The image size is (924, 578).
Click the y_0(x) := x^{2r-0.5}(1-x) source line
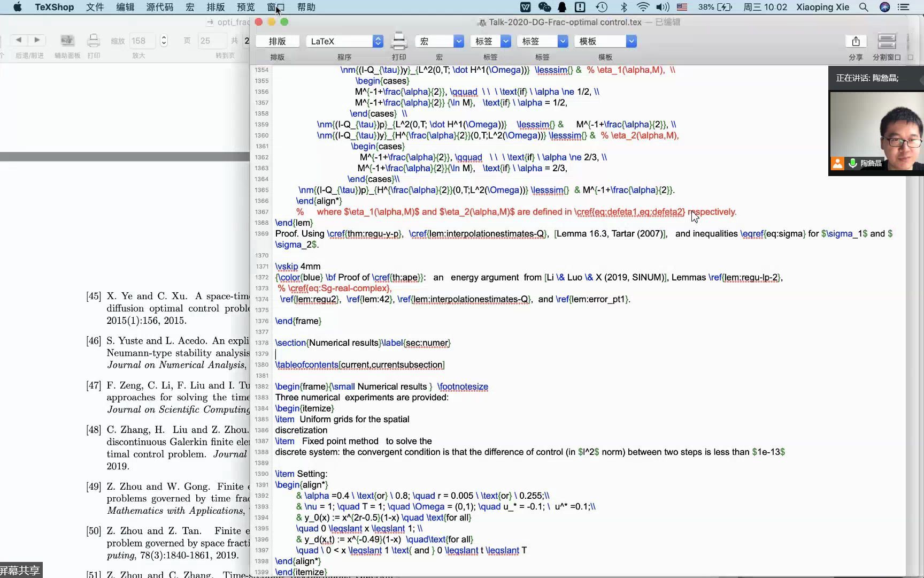click(x=383, y=518)
